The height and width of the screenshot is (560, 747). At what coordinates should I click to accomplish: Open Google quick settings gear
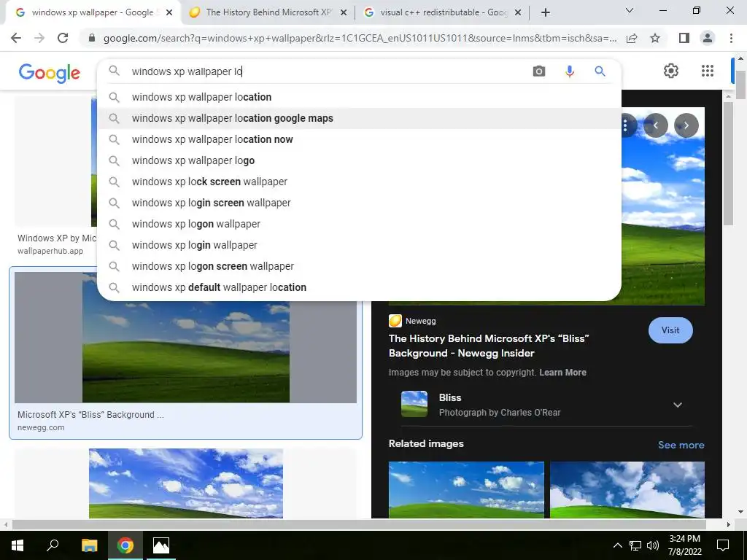[671, 71]
